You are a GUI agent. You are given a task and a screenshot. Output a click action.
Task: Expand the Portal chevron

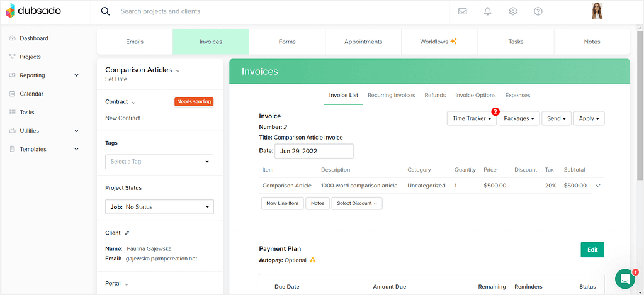pyautogui.click(x=127, y=284)
